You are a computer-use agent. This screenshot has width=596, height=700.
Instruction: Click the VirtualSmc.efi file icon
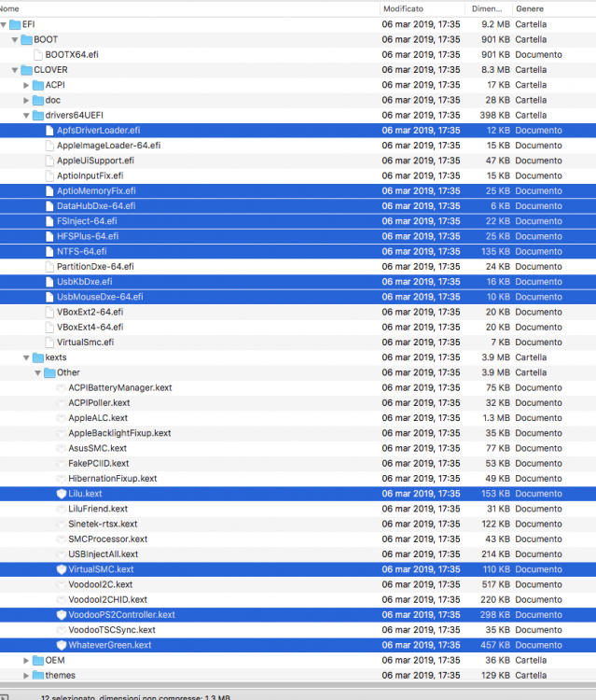click(x=50, y=343)
